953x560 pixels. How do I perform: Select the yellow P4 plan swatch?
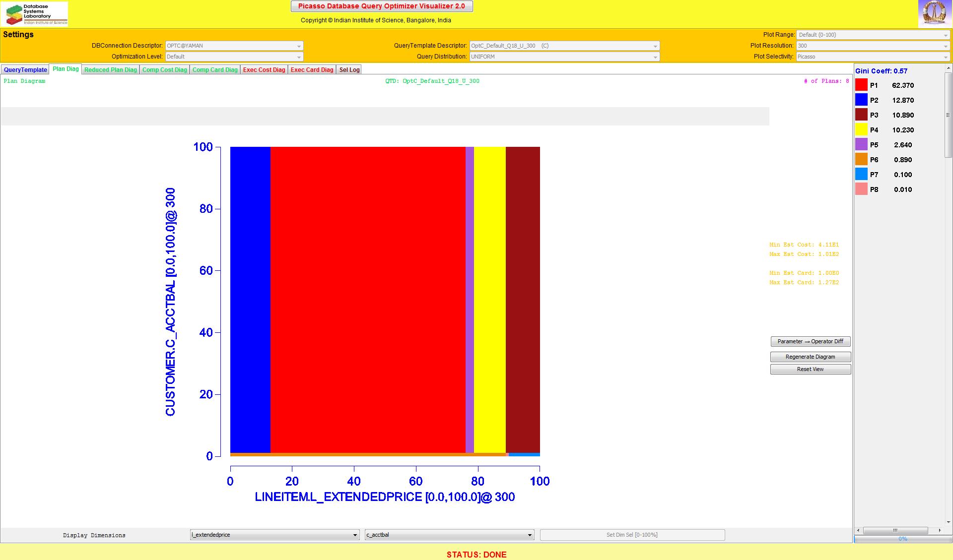click(861, 130)
